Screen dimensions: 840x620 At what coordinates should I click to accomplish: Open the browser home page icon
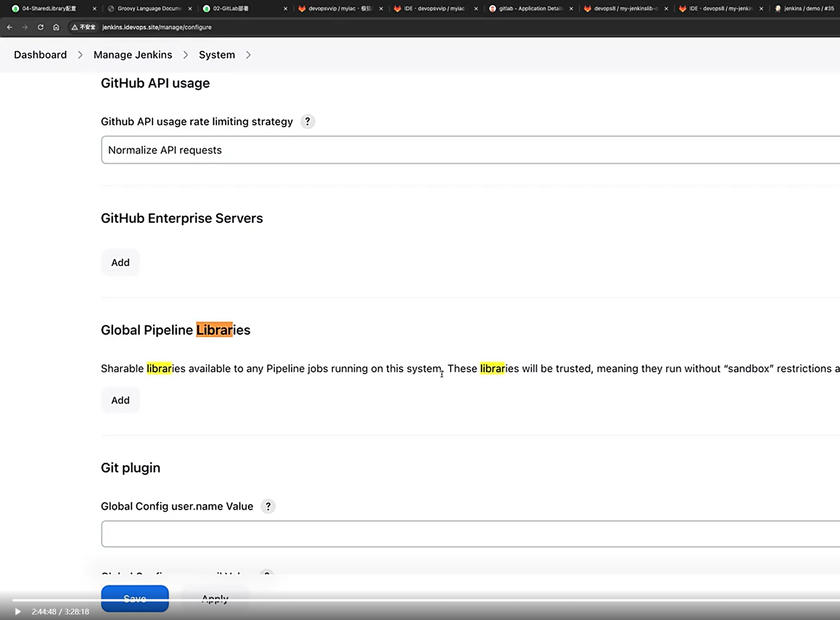tap(56, 27)
